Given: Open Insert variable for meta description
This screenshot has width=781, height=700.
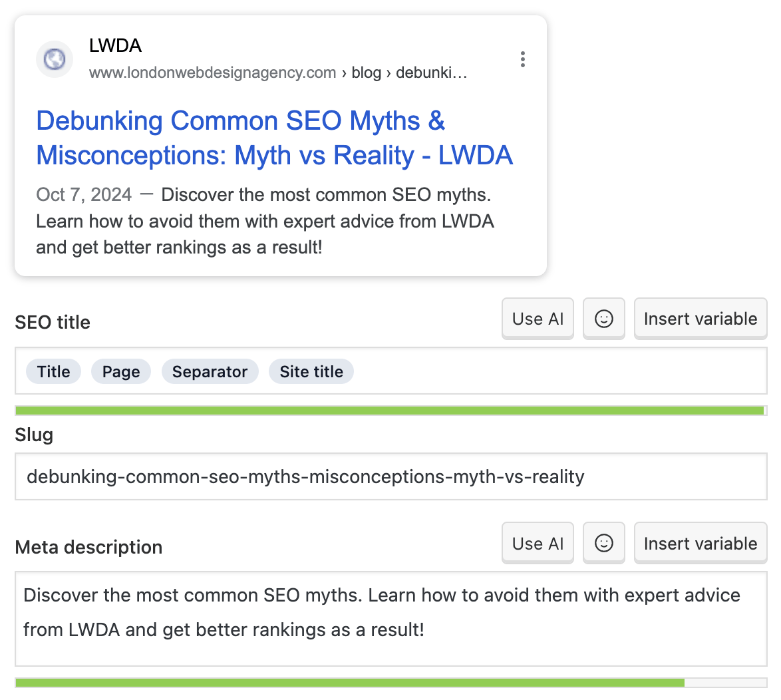Looking at the screenshot, I should 700,543.
